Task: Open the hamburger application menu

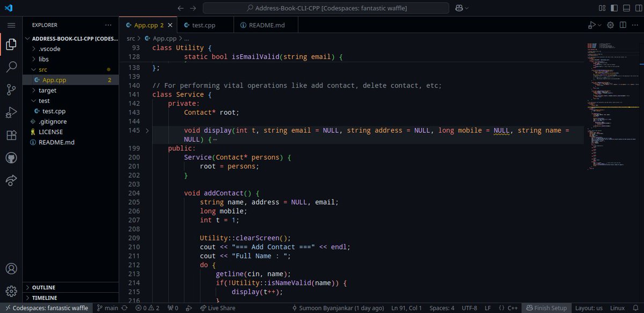Action: click(x=11, y=25)
